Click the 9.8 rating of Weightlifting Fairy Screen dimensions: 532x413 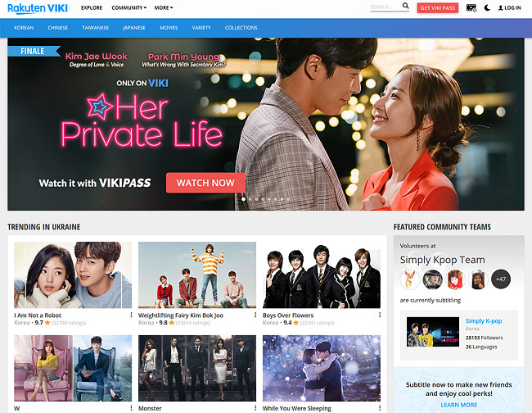tap(163, 323)
